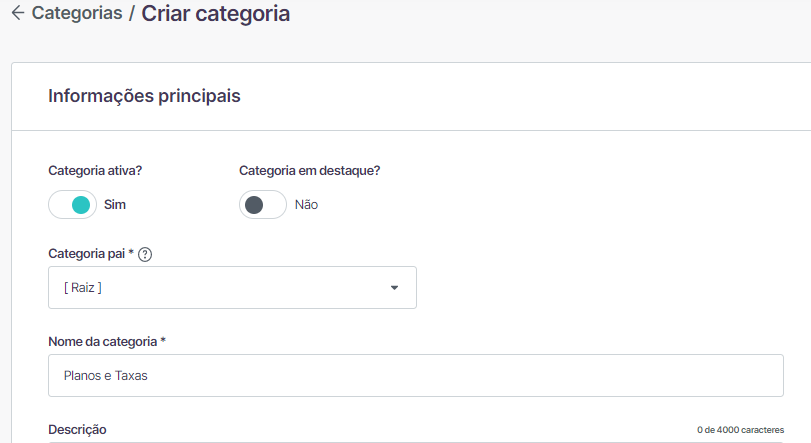Click the Não label beside the destaque toggle

(x=306, y=205)
